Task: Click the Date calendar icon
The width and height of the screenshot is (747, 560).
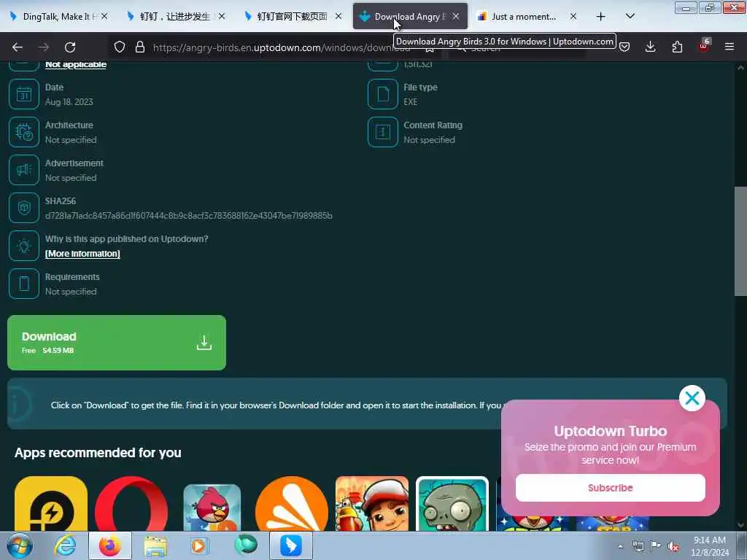Action: pos(24,94)
